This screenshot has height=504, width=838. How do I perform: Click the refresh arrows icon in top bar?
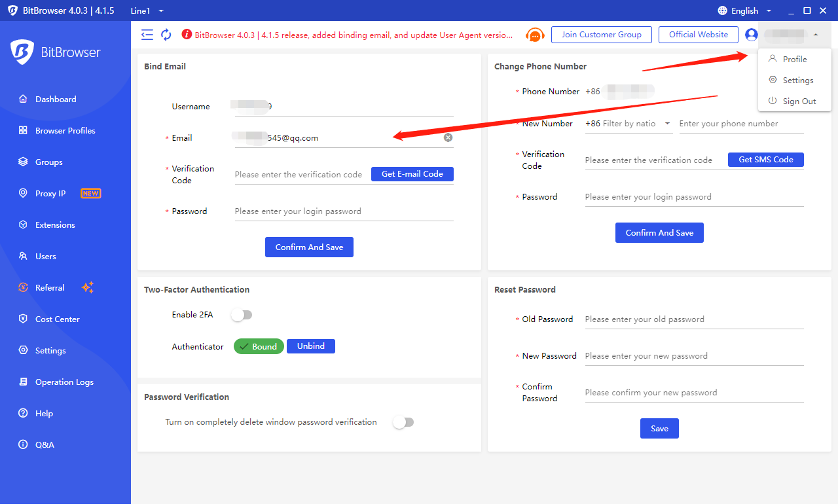(166, 35)
